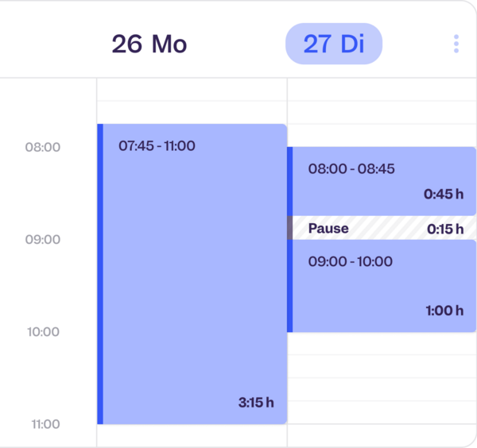This screenshot has width=477, height=448.
Task: Click the 1:00 h duration label
Action: [444, 311]
